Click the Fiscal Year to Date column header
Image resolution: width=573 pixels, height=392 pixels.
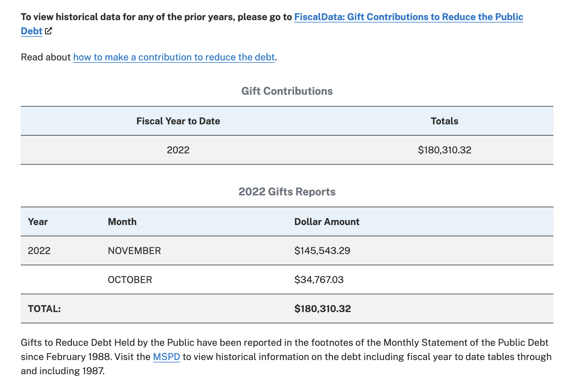click(178, 121)
